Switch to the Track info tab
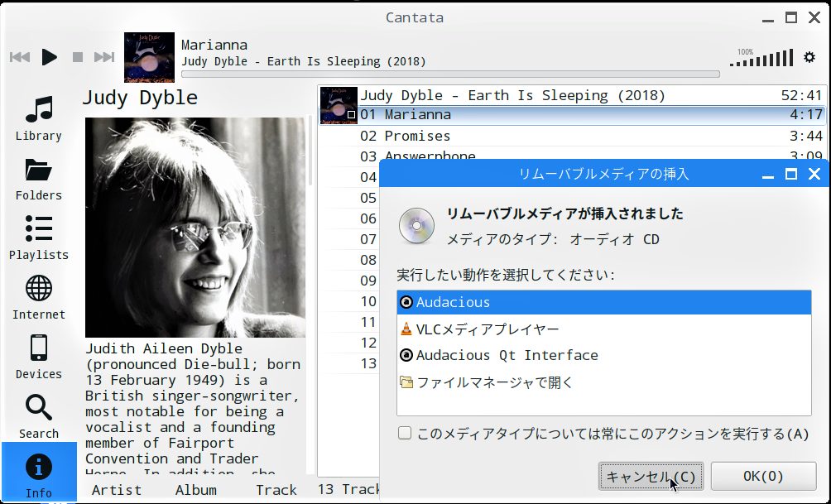The width and height of the screenshot is (831, 504). point(276,490)
